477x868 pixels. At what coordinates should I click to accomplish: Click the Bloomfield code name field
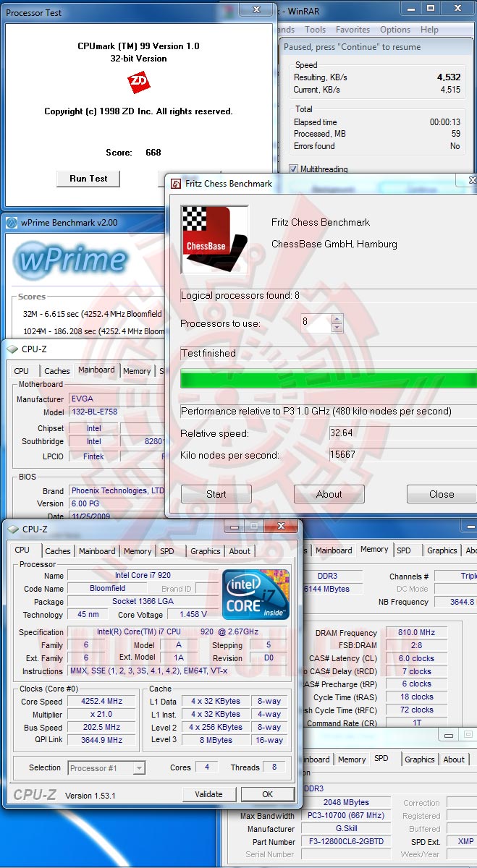pos(108,589)
